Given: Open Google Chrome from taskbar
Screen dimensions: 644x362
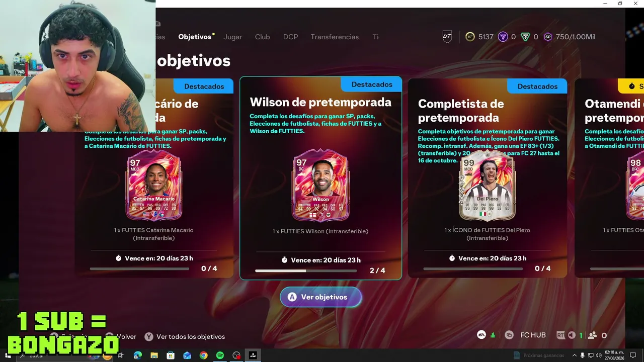Looking at the screenshot, I should [x=203, y=355].
